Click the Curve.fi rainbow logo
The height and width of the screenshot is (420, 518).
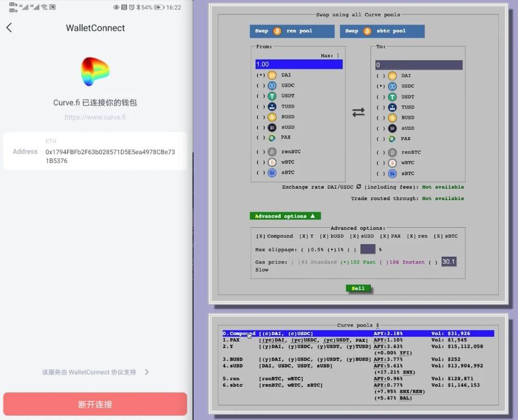(95, 71)
